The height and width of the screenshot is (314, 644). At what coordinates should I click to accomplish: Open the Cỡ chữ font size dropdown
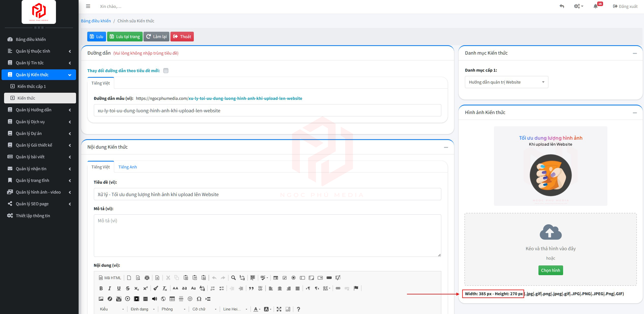click(x=204, y=309)
